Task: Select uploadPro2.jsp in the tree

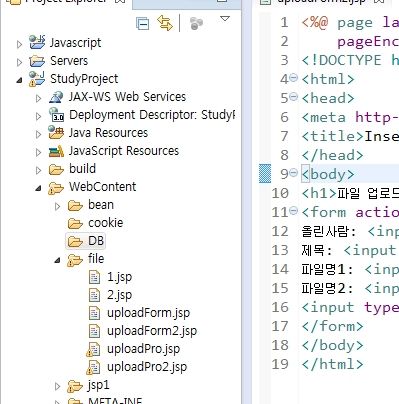Action: click(x=147, y=367)
